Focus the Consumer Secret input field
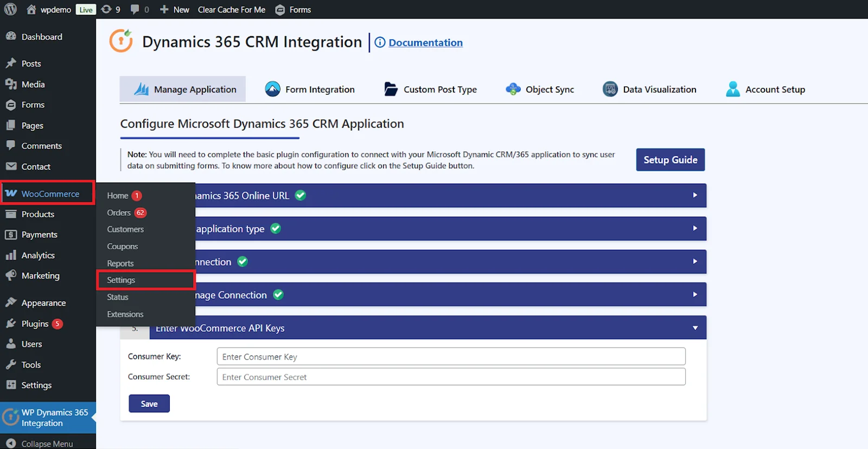 click(451, 377)
